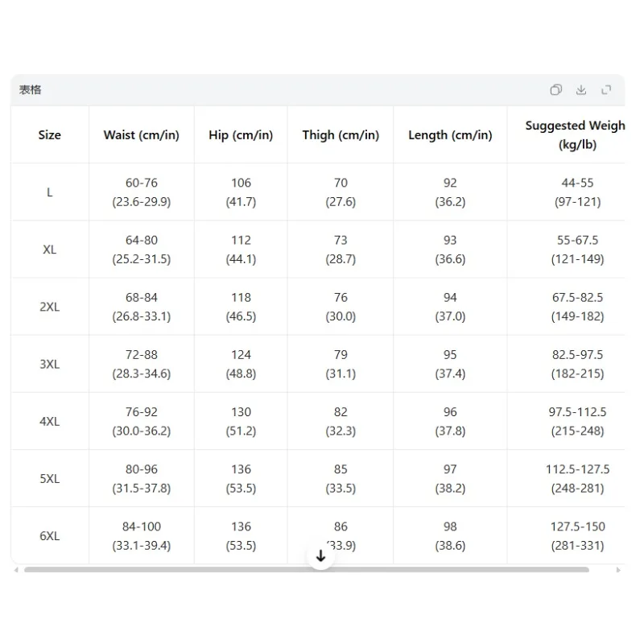Click the 6XL size row cell

click(x=50, y=535)
